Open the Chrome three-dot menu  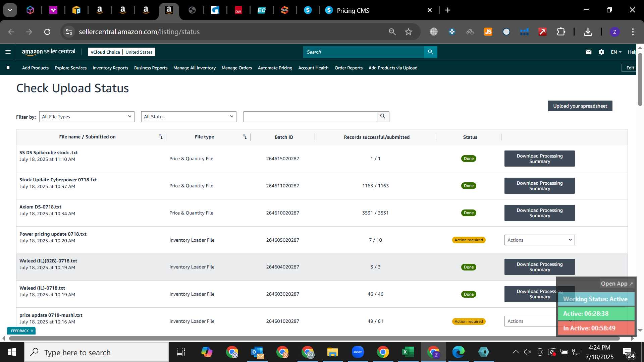coord(633,32)
